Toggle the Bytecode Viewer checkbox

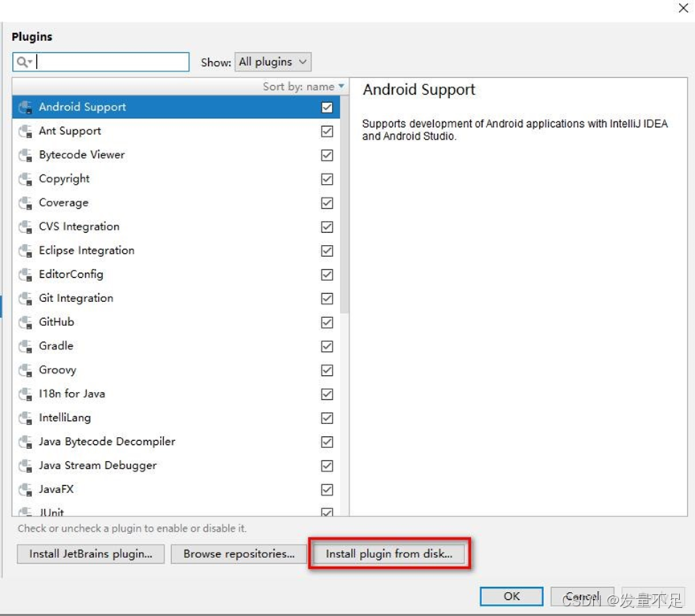327,155
